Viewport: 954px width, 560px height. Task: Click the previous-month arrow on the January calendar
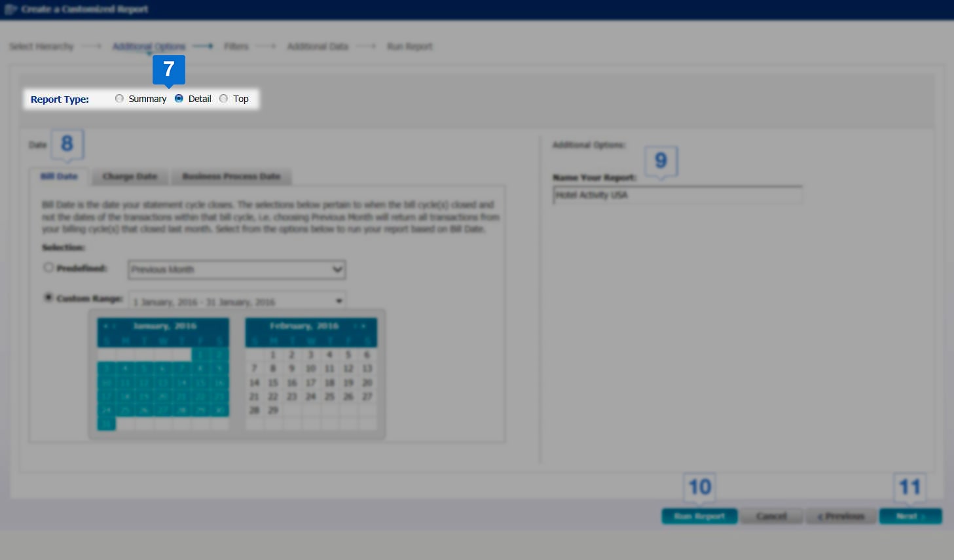click(105, 326)
